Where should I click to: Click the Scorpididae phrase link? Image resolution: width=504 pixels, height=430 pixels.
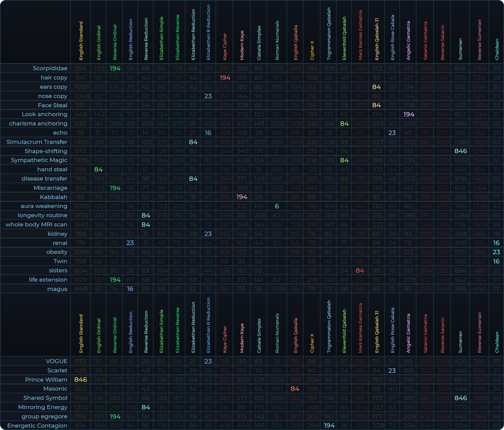[50, 68]
